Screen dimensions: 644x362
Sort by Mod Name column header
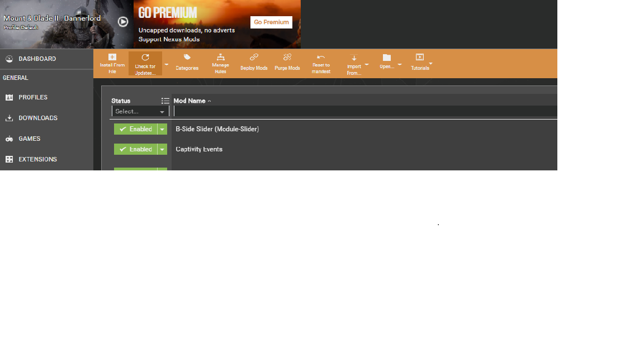tap(190, 101)
